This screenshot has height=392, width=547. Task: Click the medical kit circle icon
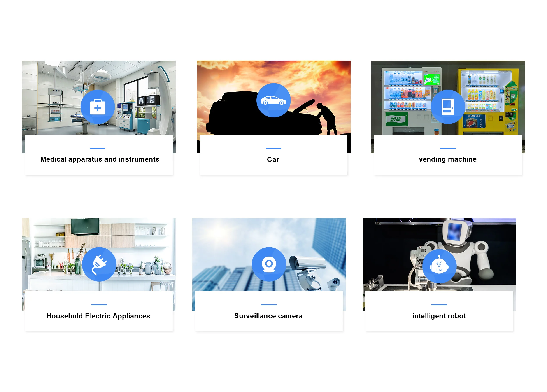[x=97, y=107]
